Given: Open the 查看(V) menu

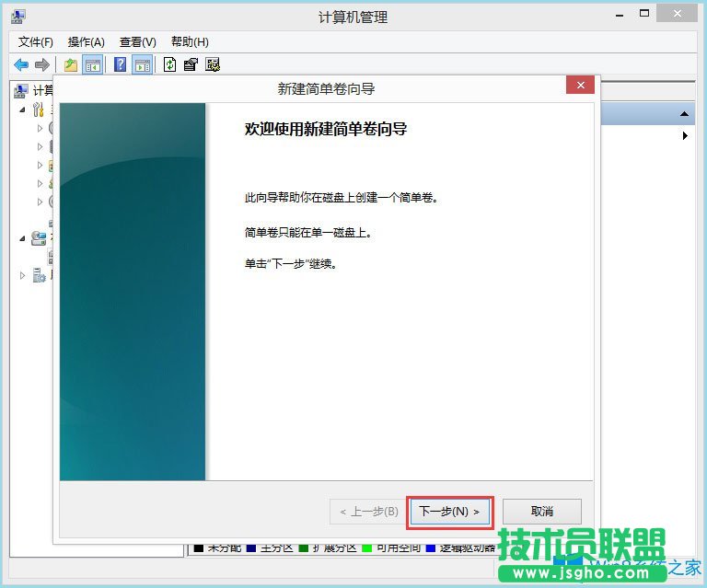Looking at the screenshot, I should point(137,42).
